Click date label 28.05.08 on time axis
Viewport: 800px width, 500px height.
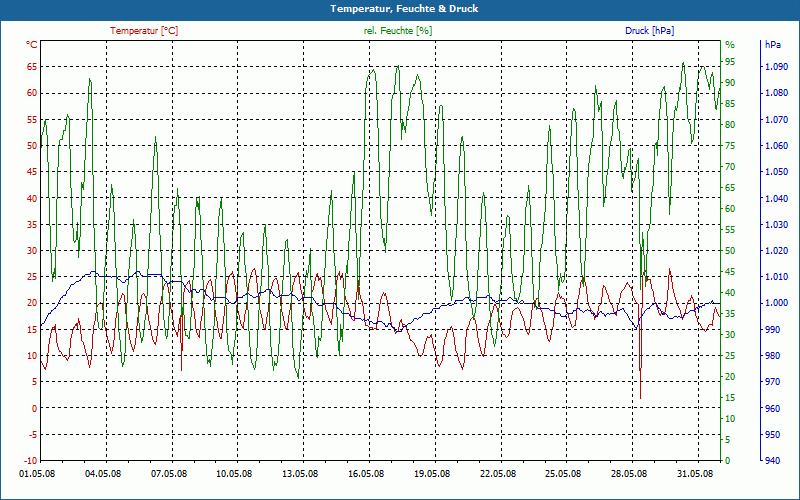[629, 473]
